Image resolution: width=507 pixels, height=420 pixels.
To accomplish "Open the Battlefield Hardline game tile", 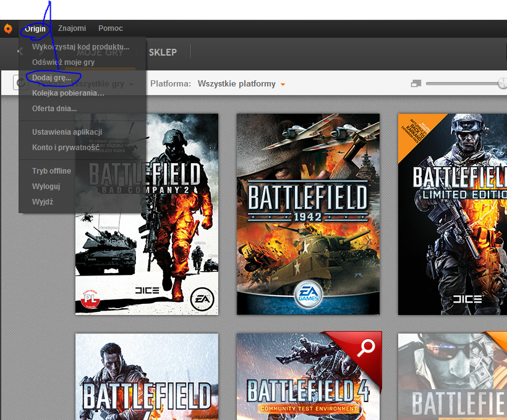I will (x=453, y=377).
